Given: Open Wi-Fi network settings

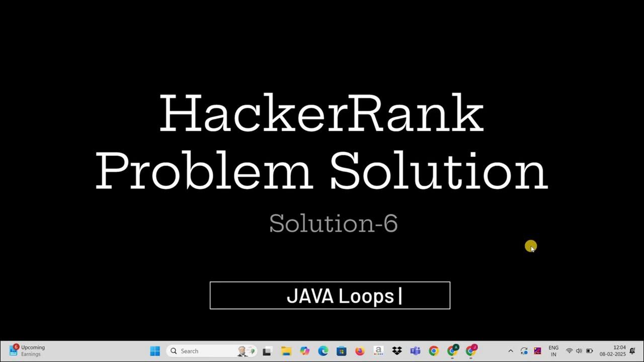Looking at the screenshot, I should click(570, 351).
